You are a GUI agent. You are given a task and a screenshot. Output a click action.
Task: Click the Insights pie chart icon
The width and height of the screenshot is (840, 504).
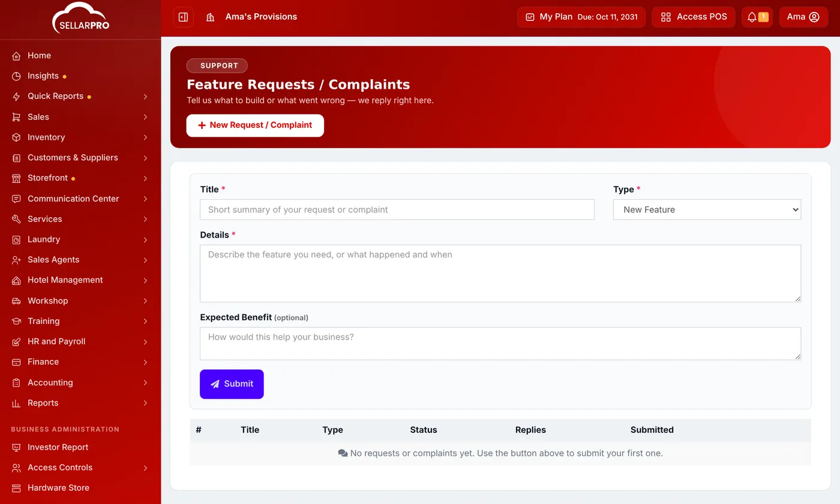click(x=16, y=76)
